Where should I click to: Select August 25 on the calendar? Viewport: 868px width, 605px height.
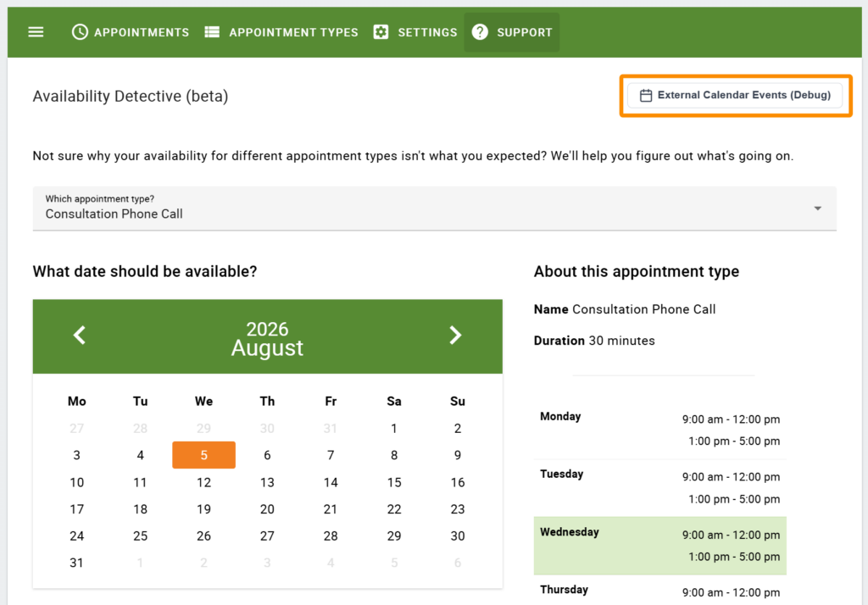tap(140, 536)
